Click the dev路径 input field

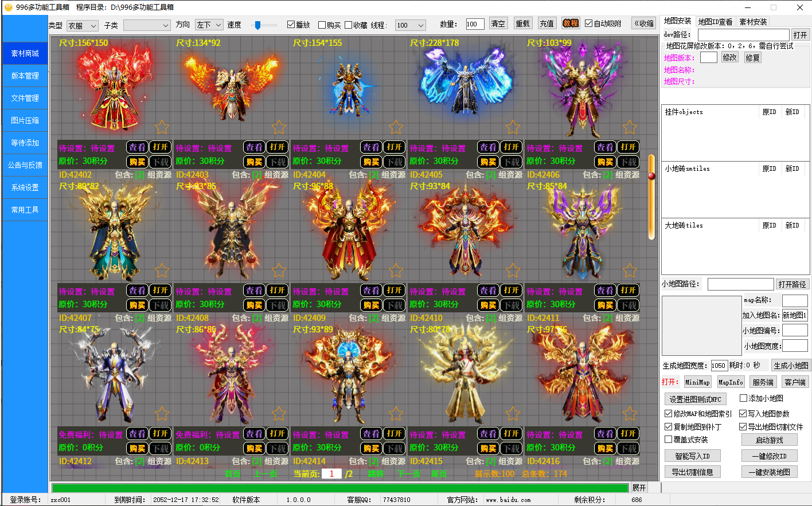(x=743, y=35)
